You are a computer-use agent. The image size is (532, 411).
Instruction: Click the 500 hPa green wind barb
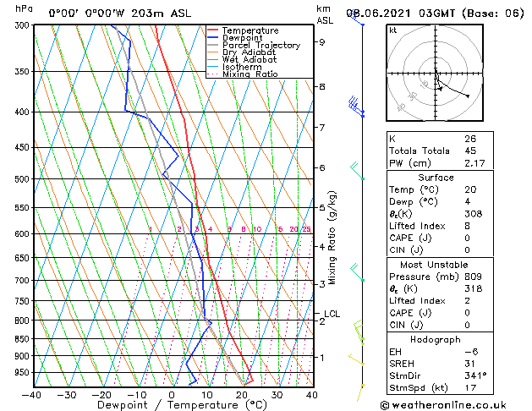357,171
